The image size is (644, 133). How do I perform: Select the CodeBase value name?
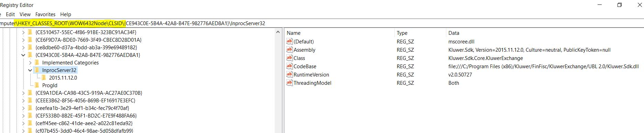point(305,66)
